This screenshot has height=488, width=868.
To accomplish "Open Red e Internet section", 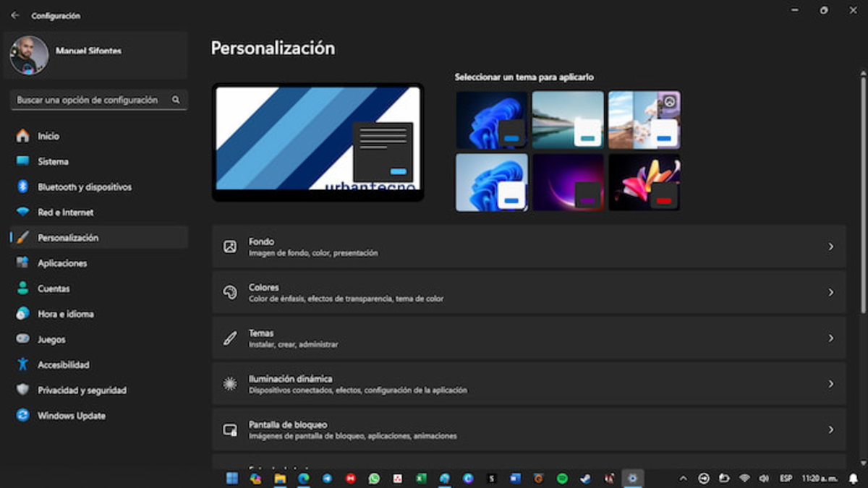I will point(99,213).
